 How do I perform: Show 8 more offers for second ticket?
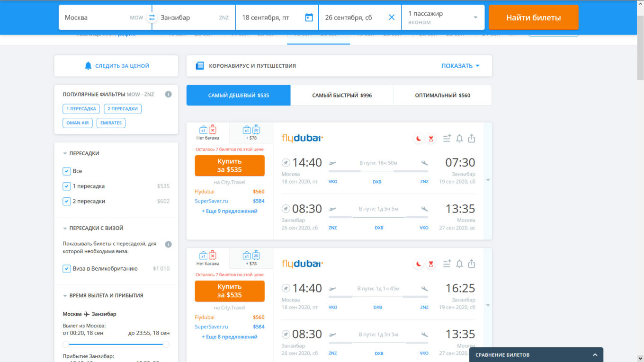tap(230, 337)
